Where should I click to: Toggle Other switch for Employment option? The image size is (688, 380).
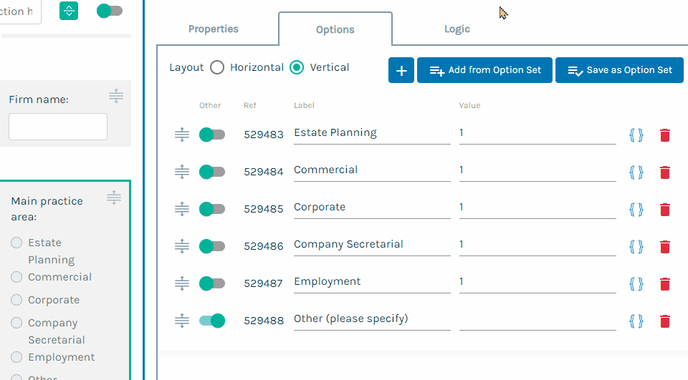[212, 283]
